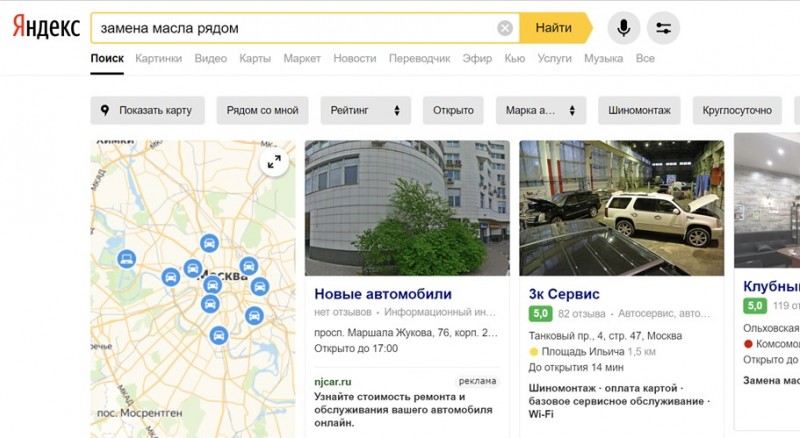Click the пос. Мосрентген label on the map

pyautogui.click(x=139, y=413)
